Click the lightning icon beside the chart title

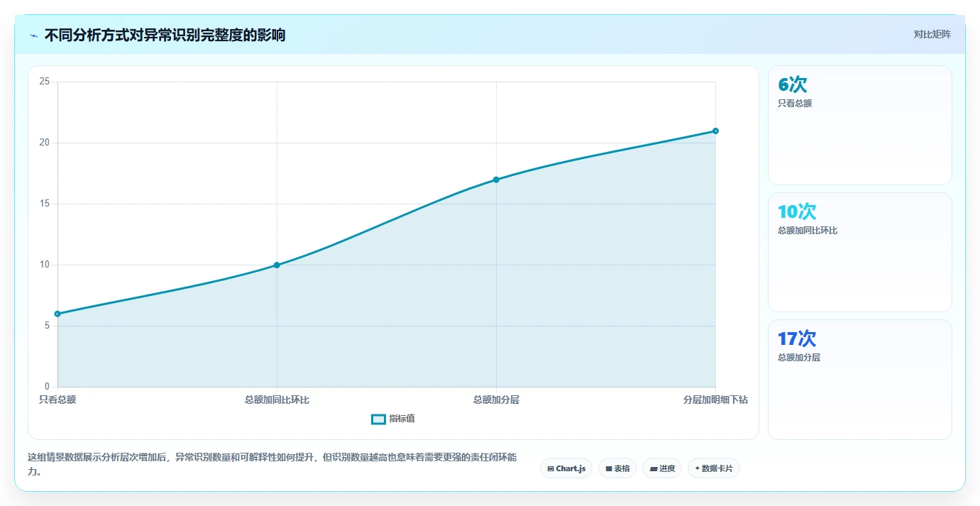33,35
